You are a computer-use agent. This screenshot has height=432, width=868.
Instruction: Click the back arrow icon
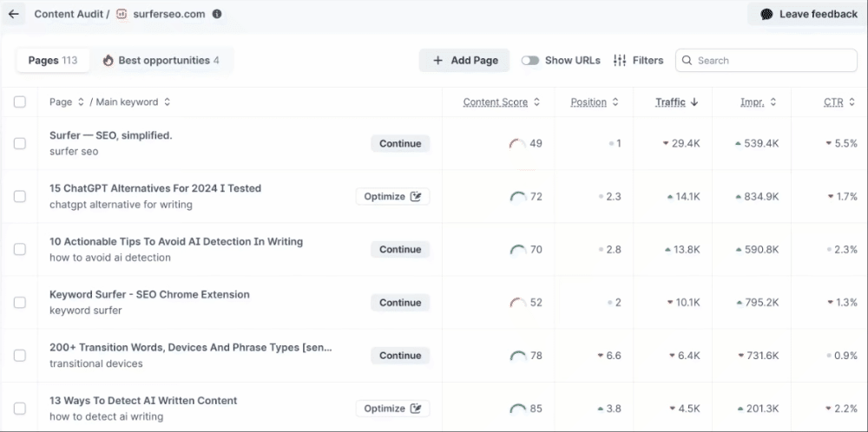tap(14, 14)
